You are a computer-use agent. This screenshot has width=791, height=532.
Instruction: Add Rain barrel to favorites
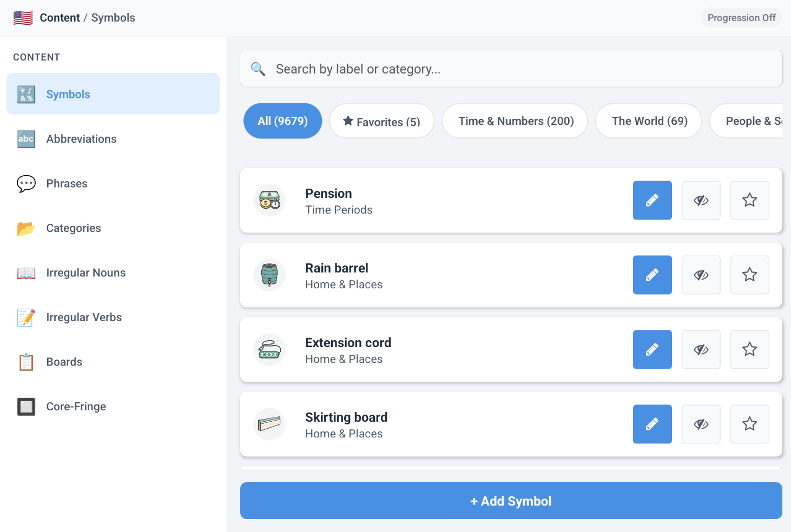749,275
